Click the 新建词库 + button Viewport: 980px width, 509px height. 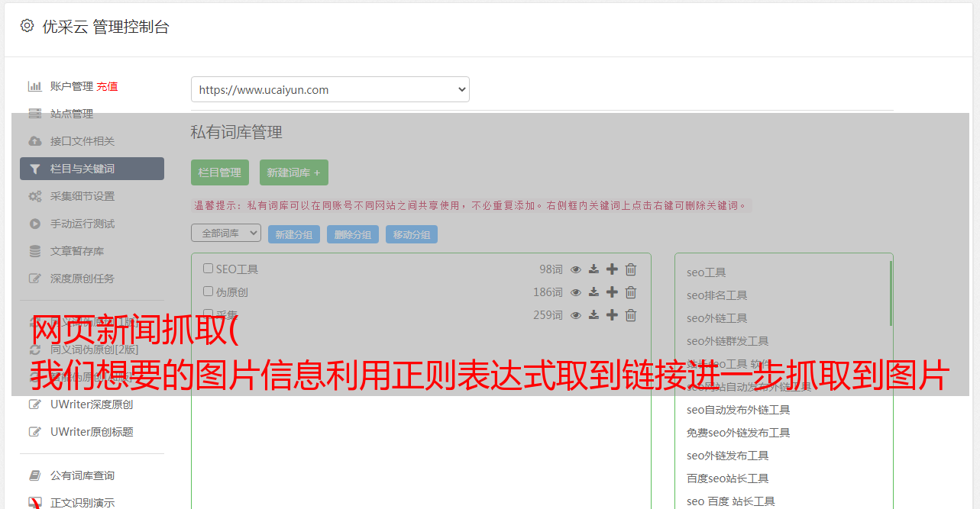click(x=293, y=172)
